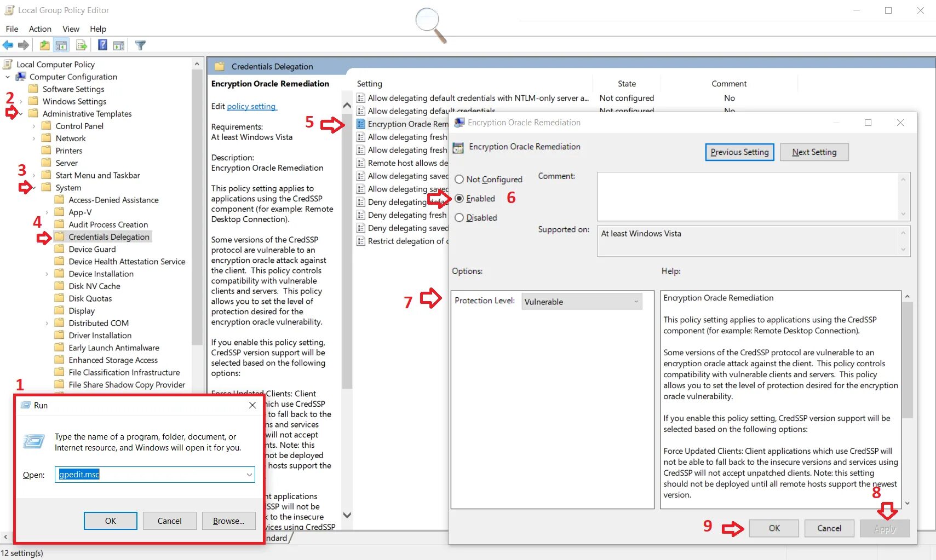
Task: Click the policy icon beside Restrict delegation of credentials
Action: point(361,241)
